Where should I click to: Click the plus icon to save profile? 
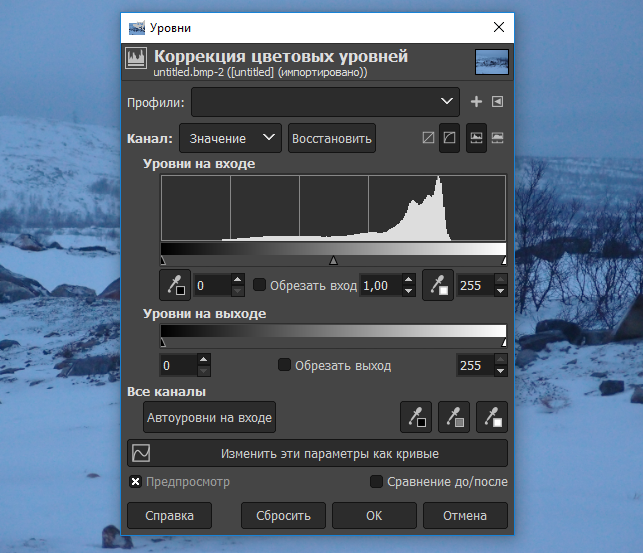tap(476, 102)
